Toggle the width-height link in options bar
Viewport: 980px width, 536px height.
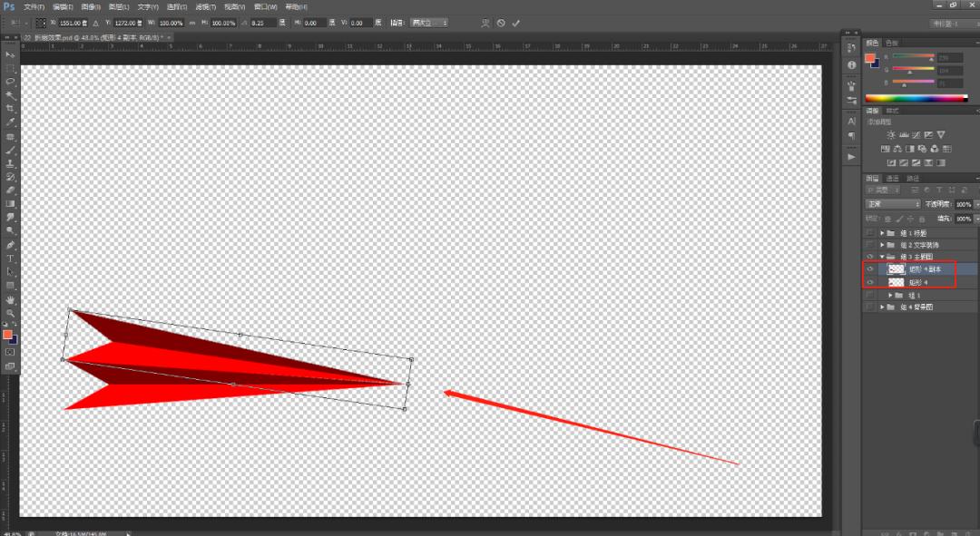[x=192, y=23]
